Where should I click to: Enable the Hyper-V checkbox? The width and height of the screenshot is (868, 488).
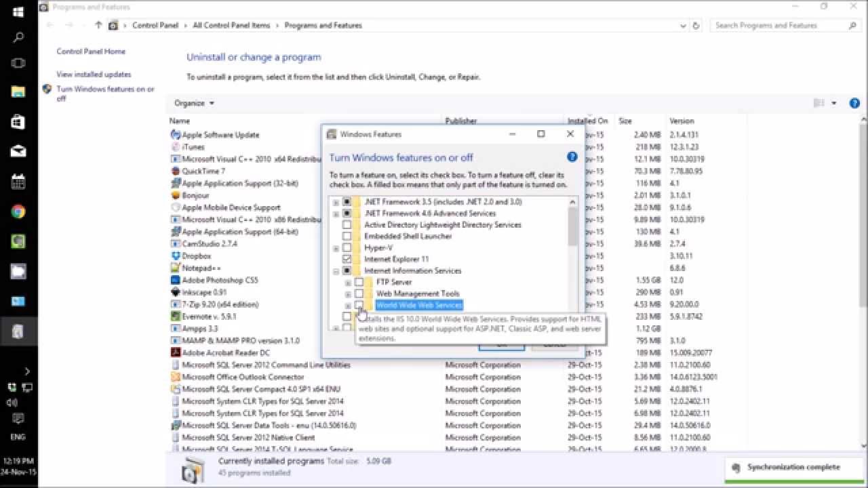coord(347,248)
